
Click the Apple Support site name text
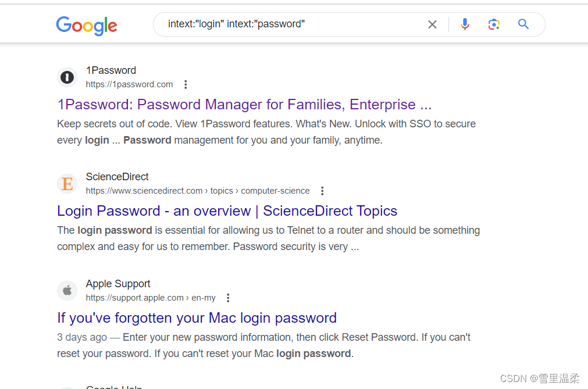point(117,284)
